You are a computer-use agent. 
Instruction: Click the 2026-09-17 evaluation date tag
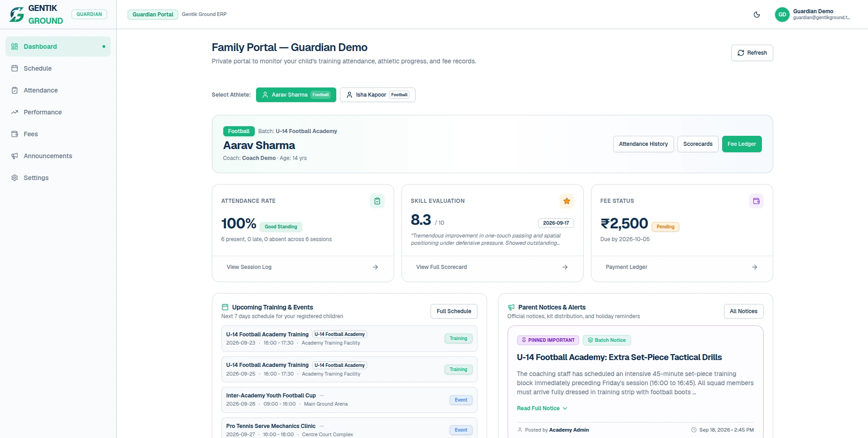click(556, 223)
